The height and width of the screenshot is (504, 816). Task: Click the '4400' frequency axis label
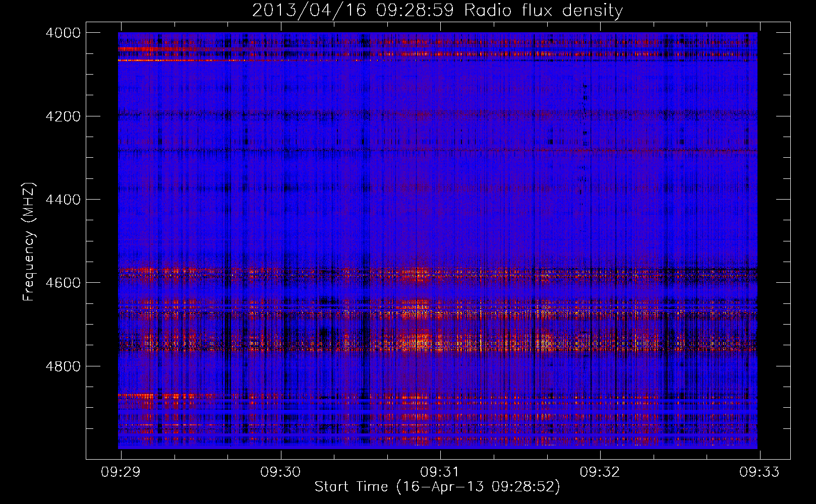coord(63,200)
